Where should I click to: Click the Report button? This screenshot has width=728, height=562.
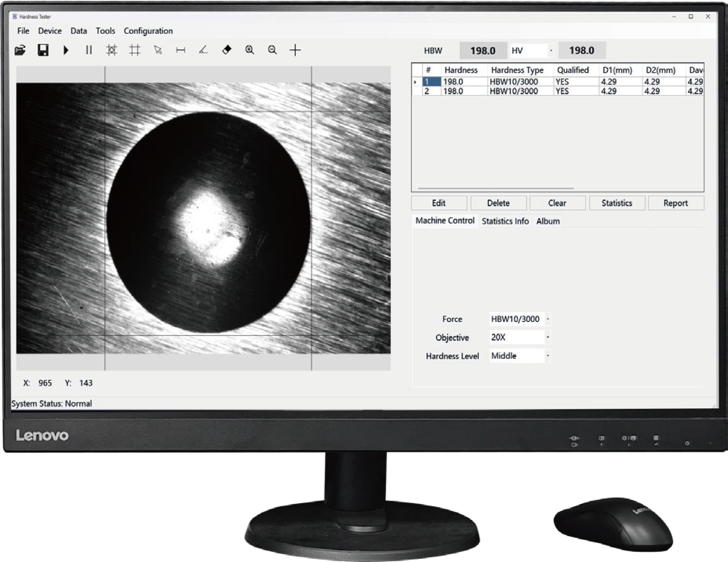tap(676, 203)
